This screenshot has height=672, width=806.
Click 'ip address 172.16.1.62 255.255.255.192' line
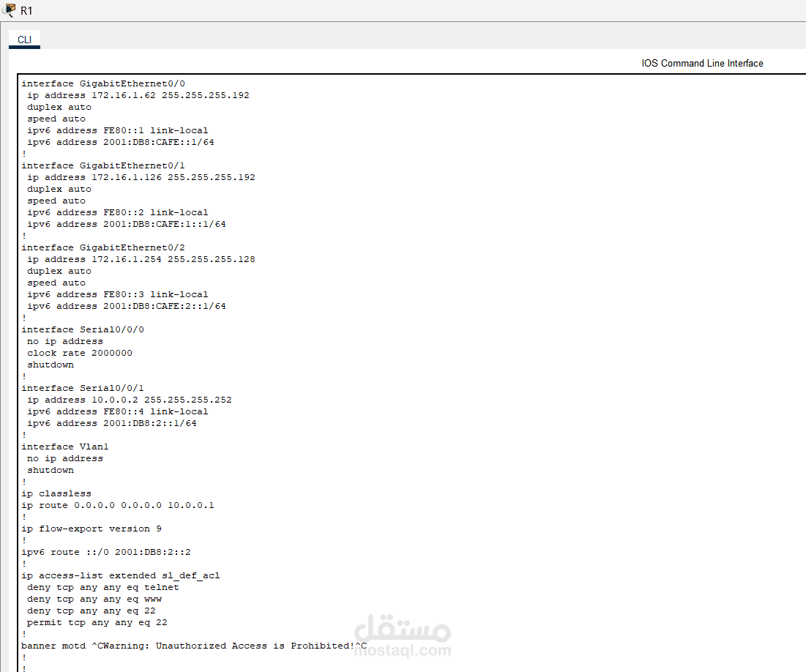click(x=138, y=96)
